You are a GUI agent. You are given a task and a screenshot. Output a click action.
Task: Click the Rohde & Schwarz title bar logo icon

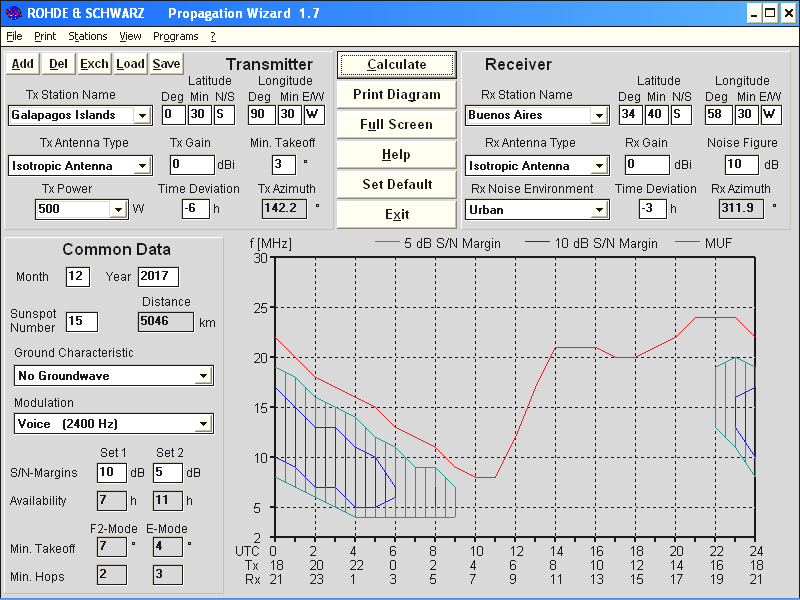(x=13, y=13)
